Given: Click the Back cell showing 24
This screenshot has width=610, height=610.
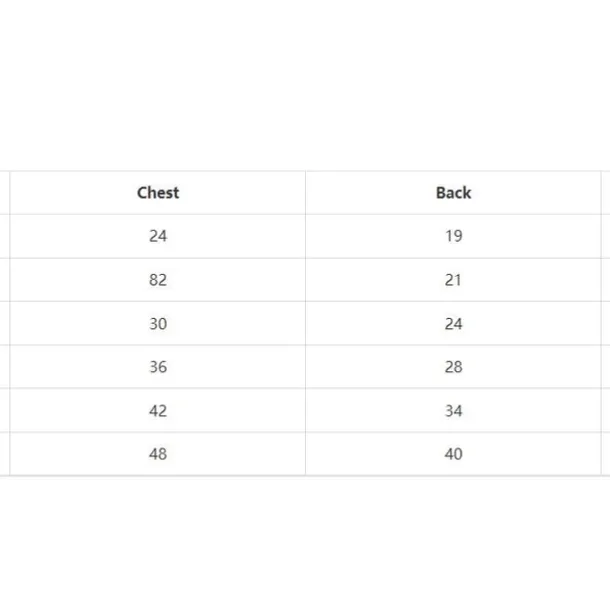Looking at the screenshot, I should coord(453,324).
